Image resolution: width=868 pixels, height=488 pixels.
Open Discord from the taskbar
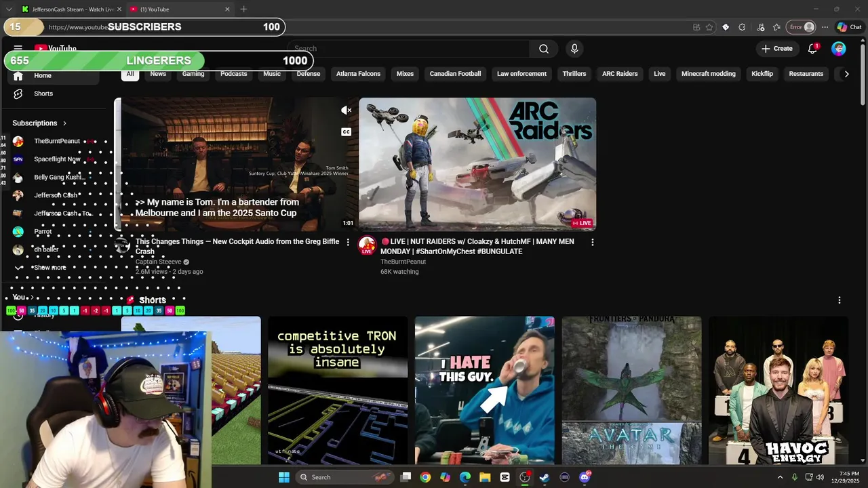tap(585, 477)
